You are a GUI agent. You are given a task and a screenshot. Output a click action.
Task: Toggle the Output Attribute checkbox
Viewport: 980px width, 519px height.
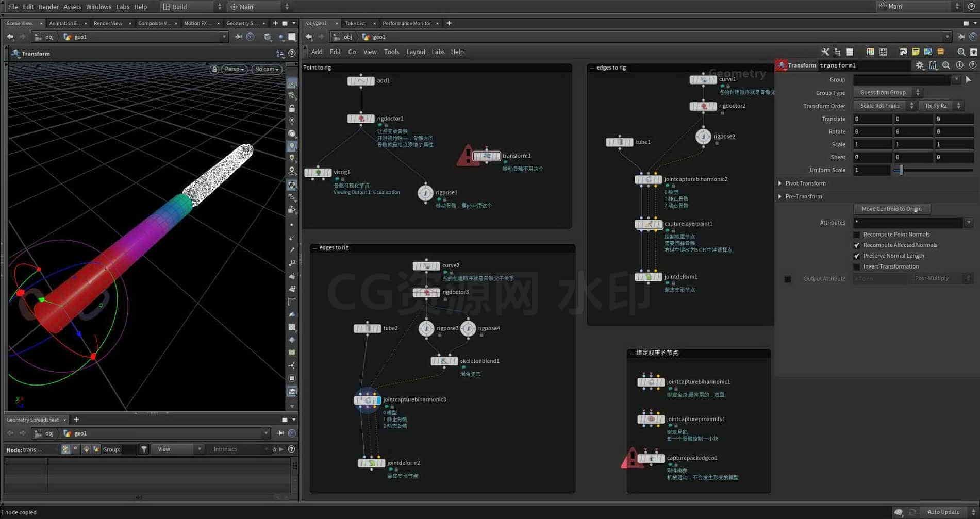pos(788,279)
